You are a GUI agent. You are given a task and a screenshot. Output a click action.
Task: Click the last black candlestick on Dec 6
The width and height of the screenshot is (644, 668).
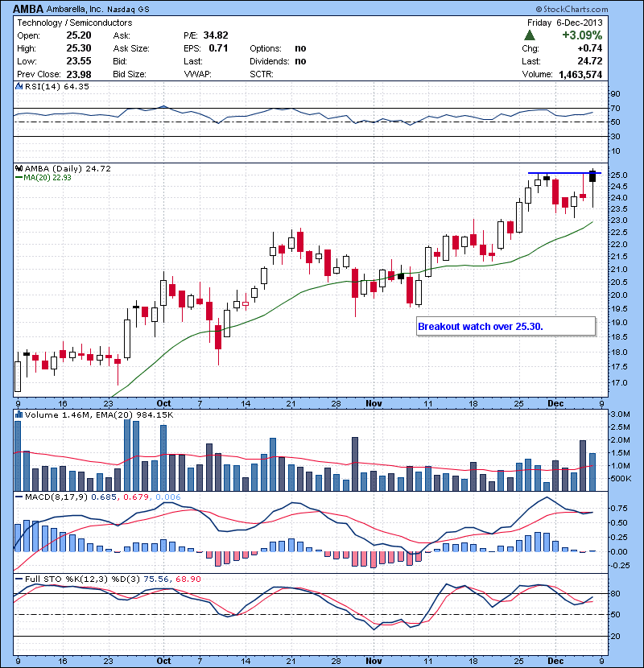pos(592,176)
